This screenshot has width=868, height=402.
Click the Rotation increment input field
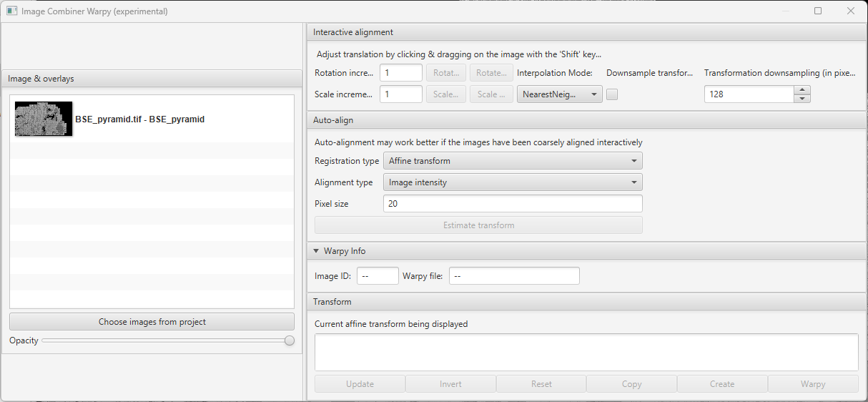(401, 73)
